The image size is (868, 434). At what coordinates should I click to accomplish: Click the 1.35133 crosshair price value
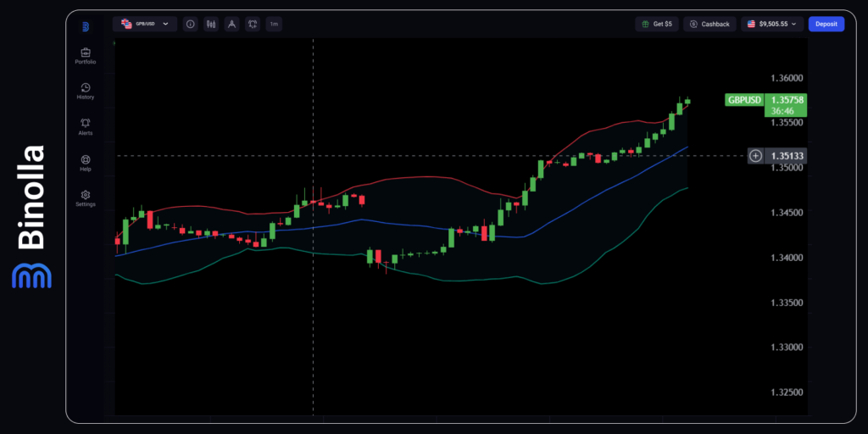786,156
